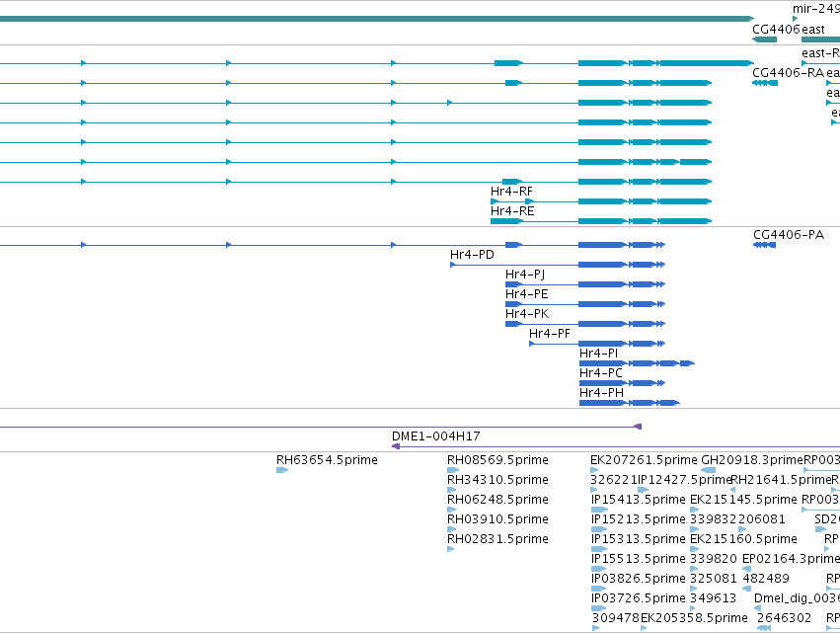
Task: Select the RH63654.5prime EST feature
Action: (x=282, y=470)
